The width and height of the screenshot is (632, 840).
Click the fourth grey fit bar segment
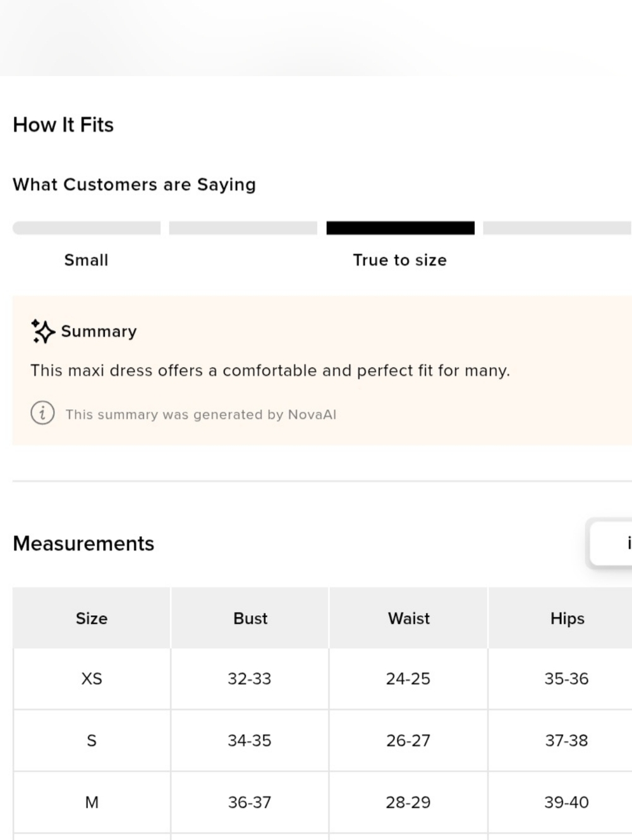click(557, 228)
